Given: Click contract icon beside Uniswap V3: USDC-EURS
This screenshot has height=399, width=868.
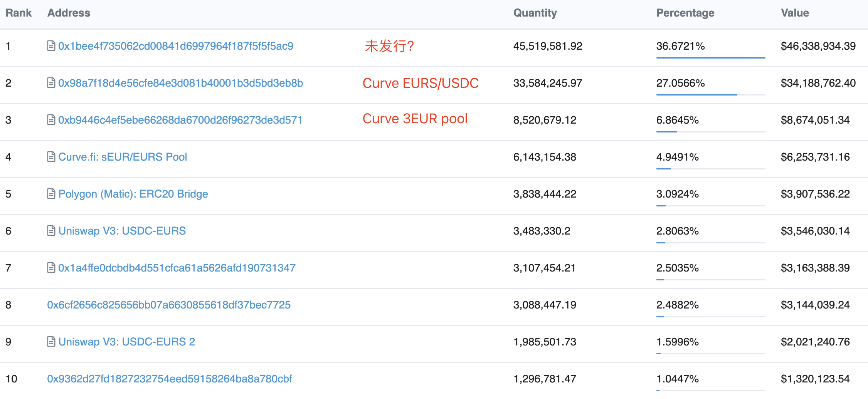Looking at the screenshot, I should click(51, 231).
